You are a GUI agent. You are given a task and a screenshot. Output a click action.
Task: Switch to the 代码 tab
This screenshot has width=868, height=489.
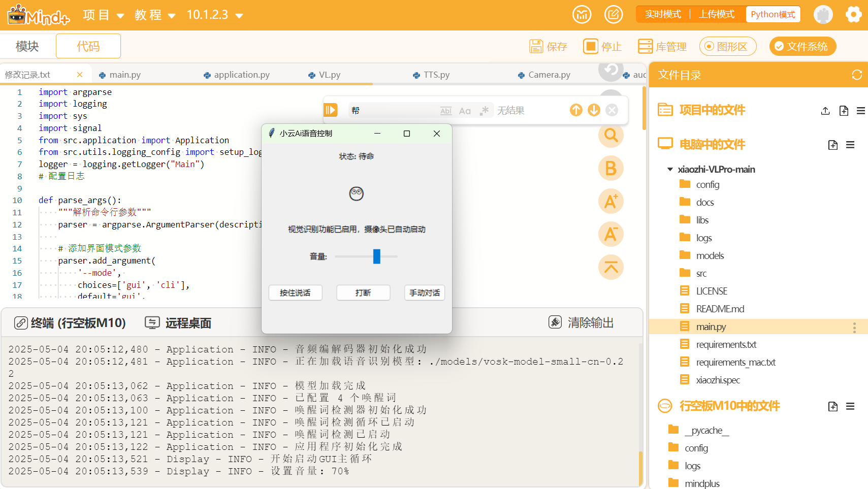coord(88,46)
